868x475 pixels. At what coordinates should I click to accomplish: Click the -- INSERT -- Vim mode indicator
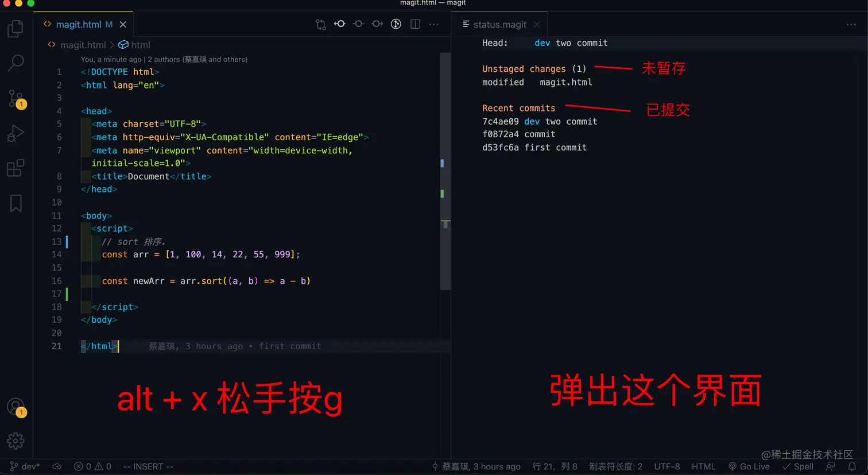pos(148,466)
